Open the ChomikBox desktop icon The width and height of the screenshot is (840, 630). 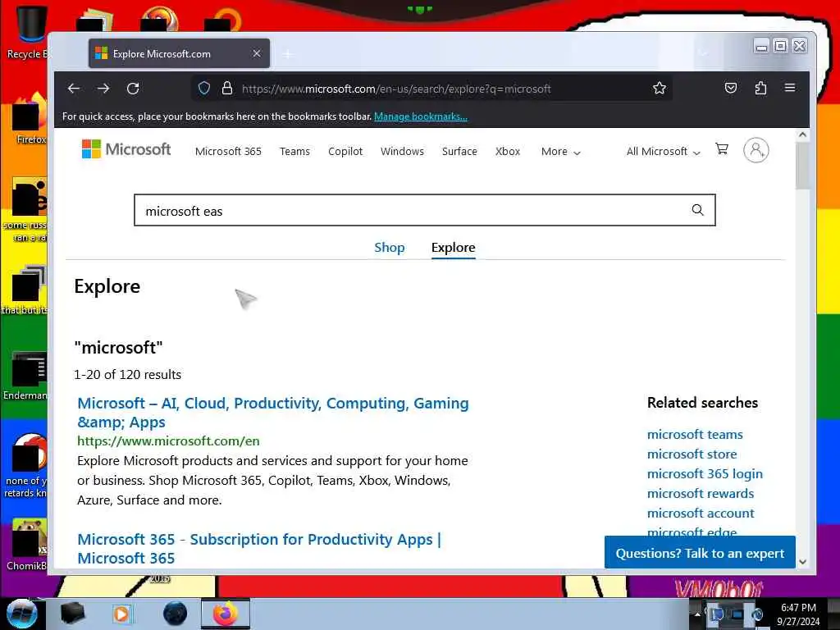tap(27, 546)
